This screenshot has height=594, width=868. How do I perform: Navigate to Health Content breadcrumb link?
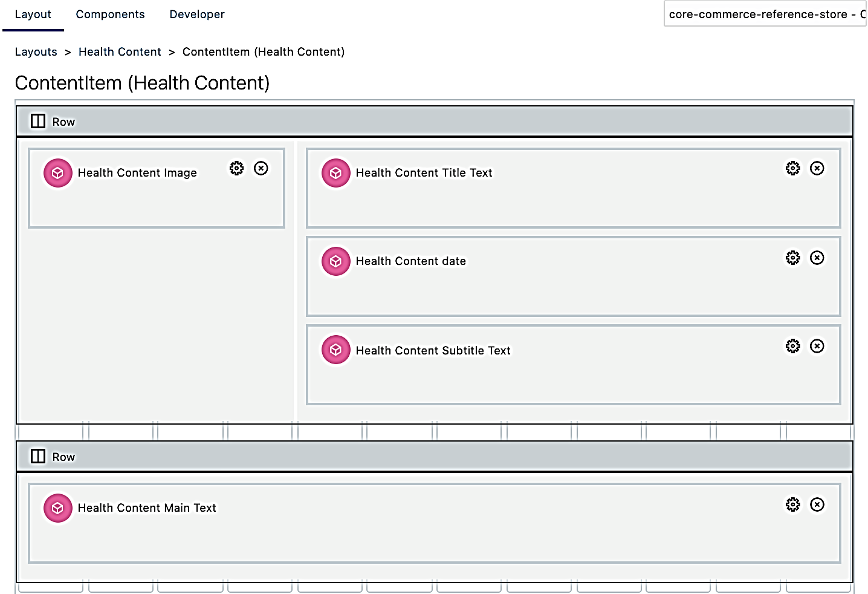(120, 52)
